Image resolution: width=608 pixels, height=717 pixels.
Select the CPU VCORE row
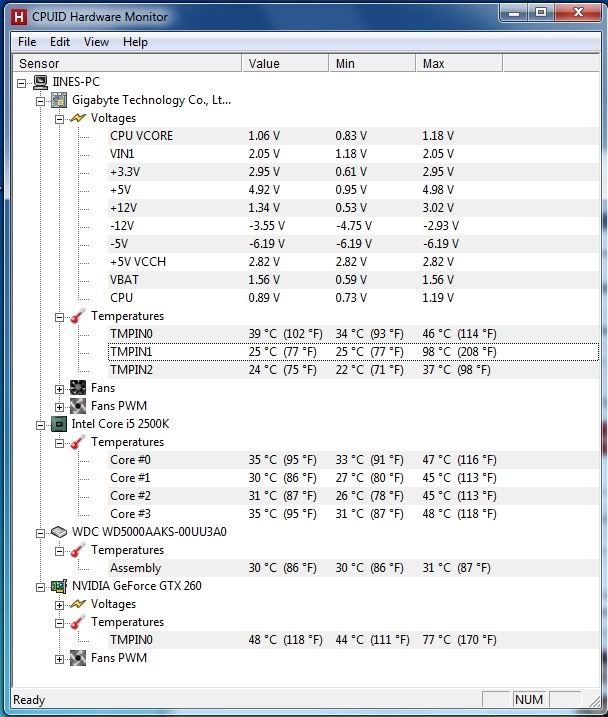click(x=354, y=136)
